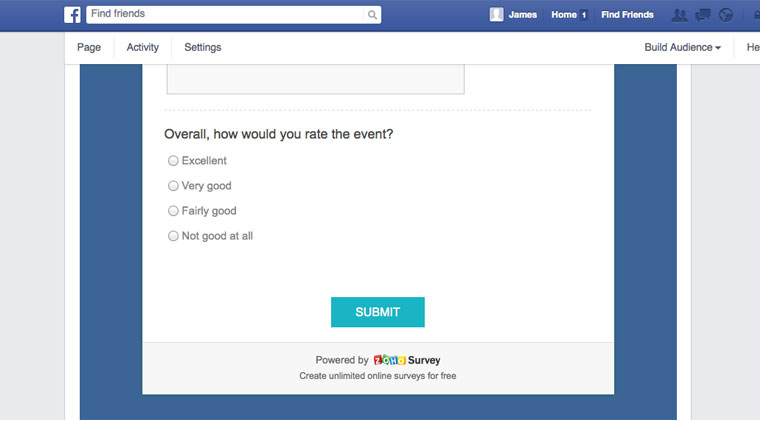
Task: Submit the survey with SUBMIT button
Action: 378,312
